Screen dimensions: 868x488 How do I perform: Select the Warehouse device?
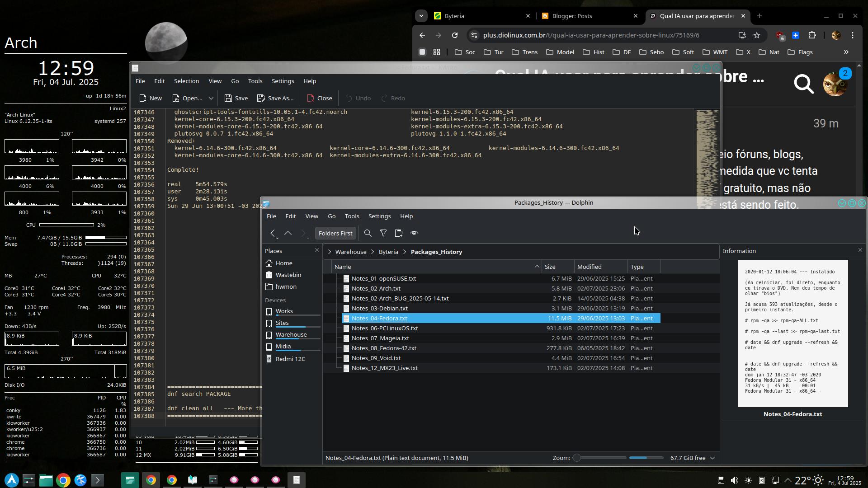coord(292,334)
